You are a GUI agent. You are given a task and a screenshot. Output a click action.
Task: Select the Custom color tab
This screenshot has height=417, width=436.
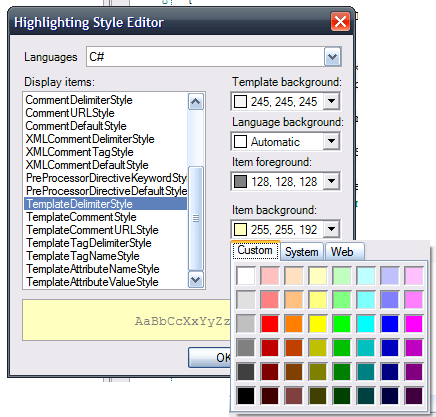(255, 250)
